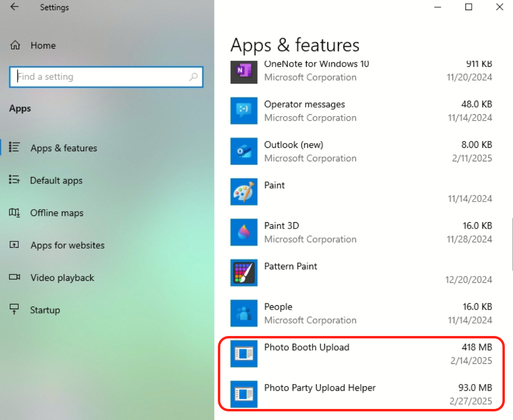Focus the Find a setting field

(x=106, y=77)
